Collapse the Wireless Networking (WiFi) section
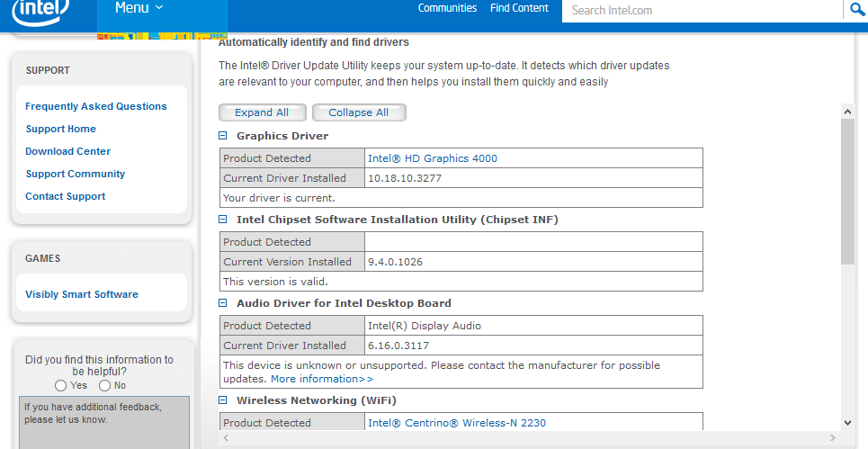The width and height of the screenshot is (868, 449). [222, 400]
